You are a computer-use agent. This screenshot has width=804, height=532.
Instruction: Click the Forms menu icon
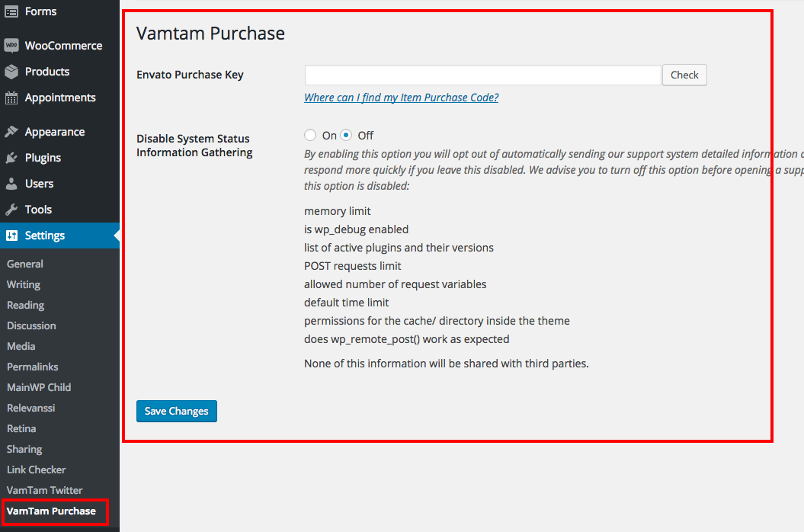[11, 11]
